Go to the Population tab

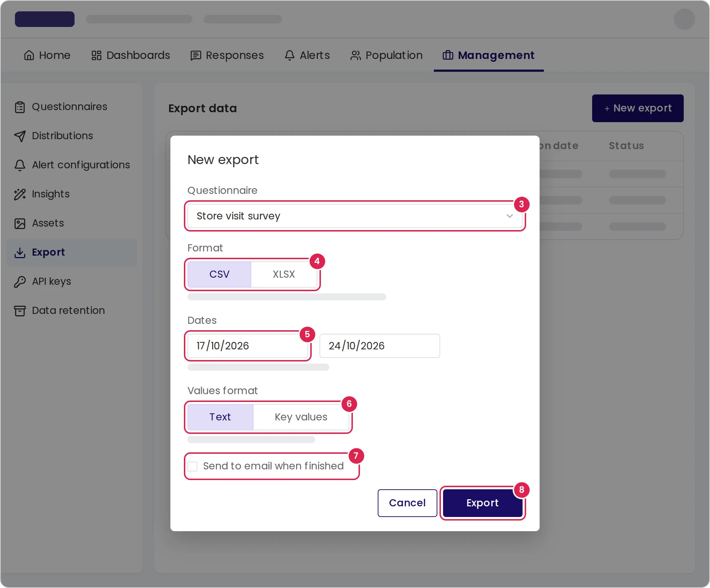tap(386, 55)
